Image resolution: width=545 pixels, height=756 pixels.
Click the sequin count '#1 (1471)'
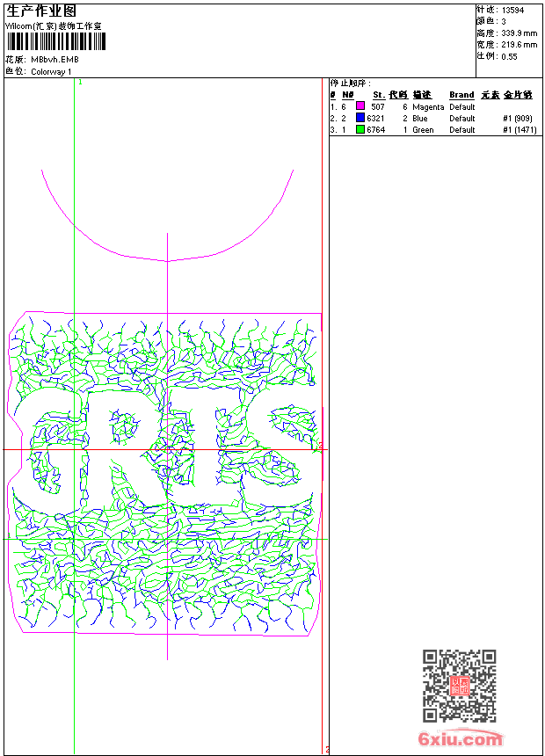520,130
